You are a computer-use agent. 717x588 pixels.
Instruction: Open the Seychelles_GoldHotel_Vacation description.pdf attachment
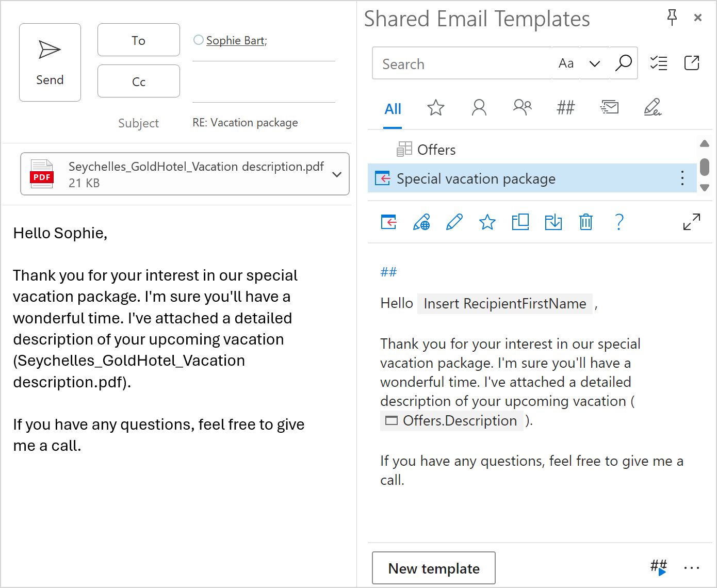pos(185,174)
